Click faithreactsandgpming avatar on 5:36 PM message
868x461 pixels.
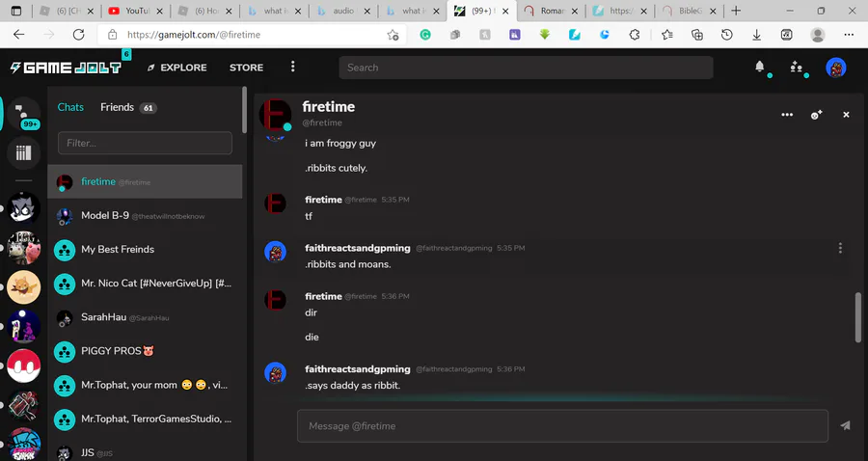click(275, 372)
